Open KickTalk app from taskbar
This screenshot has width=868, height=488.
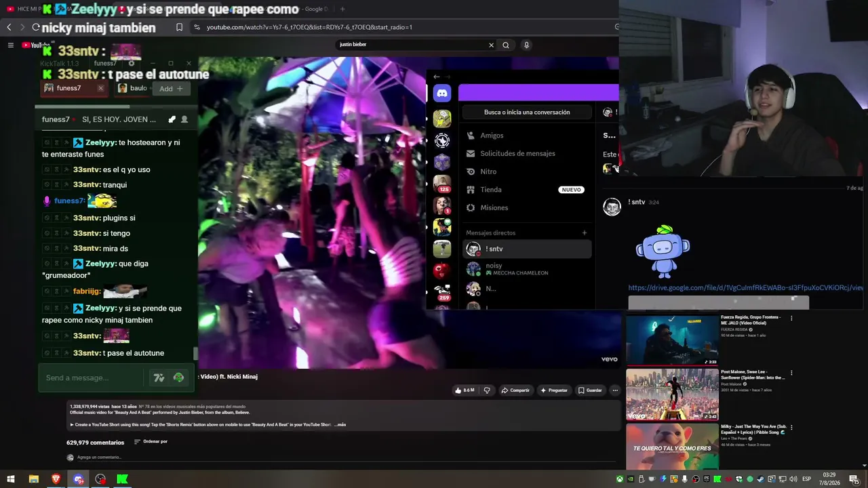pyautogui.click(x=122, y=479)
